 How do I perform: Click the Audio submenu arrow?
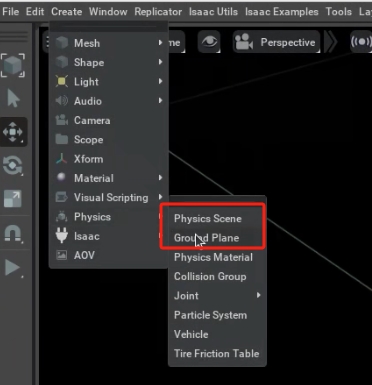[x=160, y=101]
